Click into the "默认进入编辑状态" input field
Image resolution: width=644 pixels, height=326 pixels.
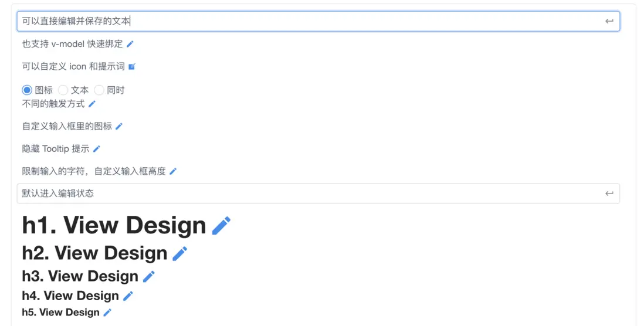305,193
